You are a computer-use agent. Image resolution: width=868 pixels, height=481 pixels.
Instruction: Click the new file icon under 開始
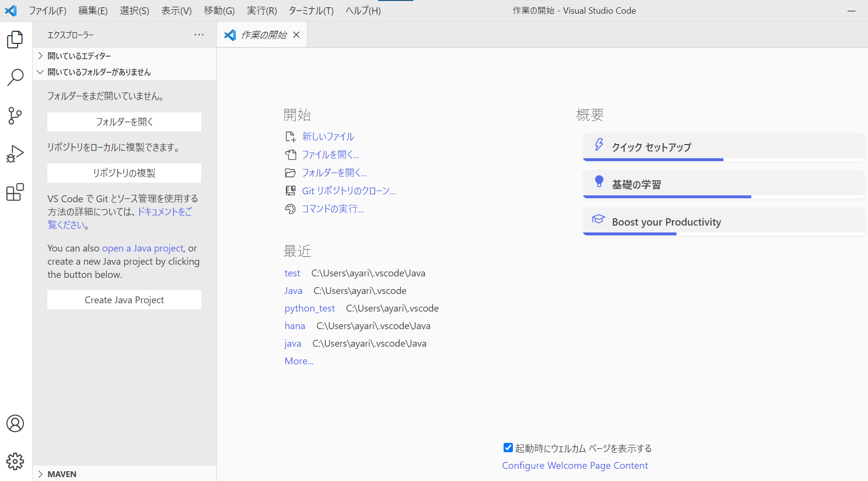click(291, 137)
